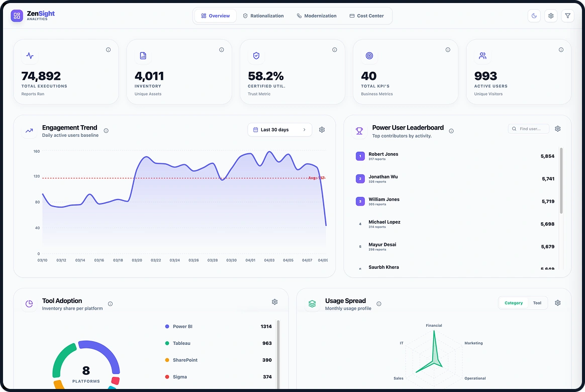Open the Last 30 days dropdown
Image resolution: width=585 pixels, height=392 pixels.
tap(279, 129)
